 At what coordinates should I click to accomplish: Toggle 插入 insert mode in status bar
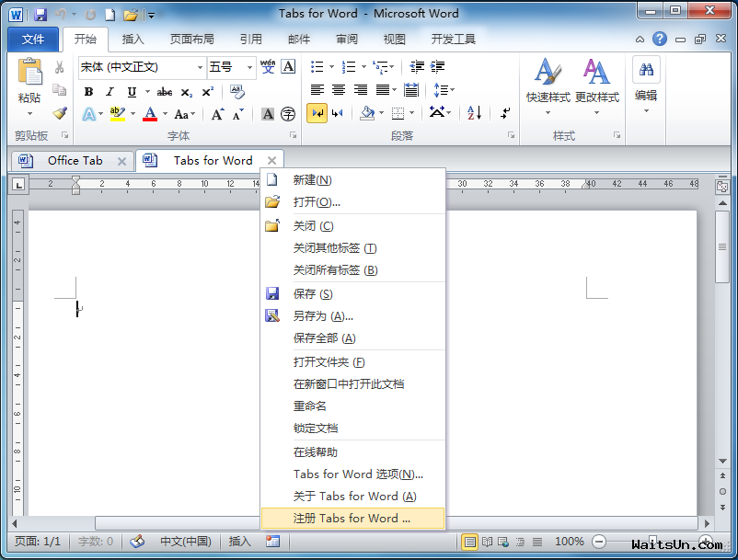click(x=239, y=542)
